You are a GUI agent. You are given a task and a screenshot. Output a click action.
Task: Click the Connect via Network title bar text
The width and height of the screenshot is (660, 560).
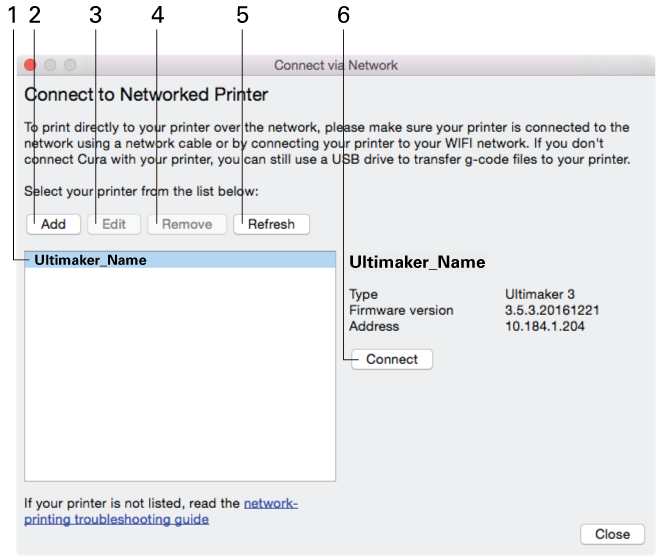336,65
